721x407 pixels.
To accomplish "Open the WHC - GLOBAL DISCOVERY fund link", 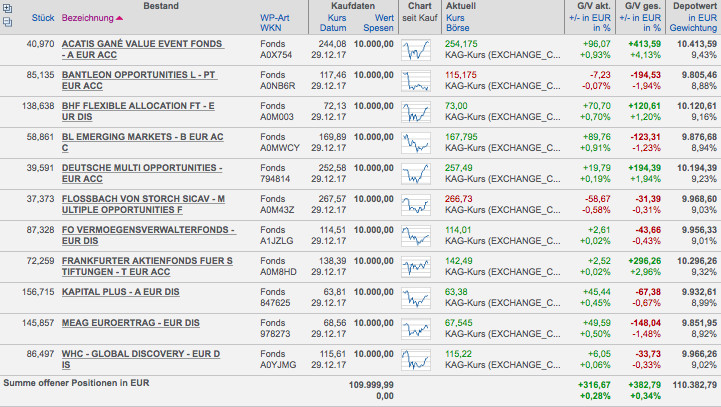I will [x=141, y=359].
